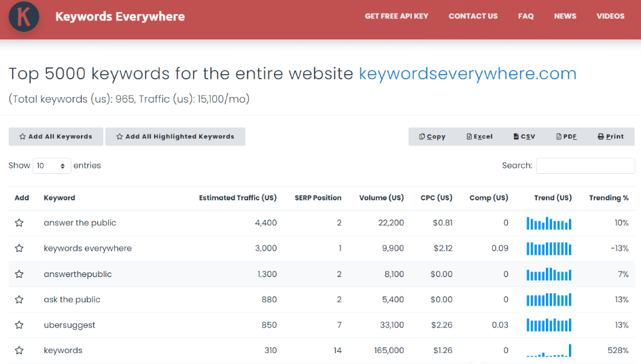Open keywordseverywhere.com website link

[x=467, y=74]
